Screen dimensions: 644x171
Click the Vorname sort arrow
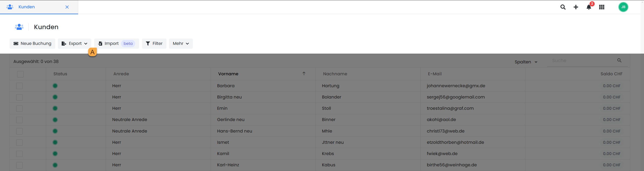(304, 74)
